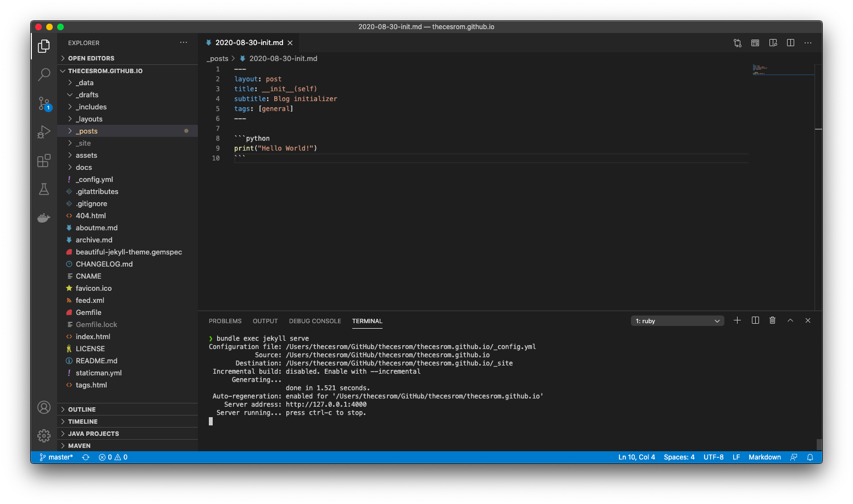Click the feedback icon in status bar
Viewport: 853px width, 504px height.
pyautogui.click(x=794, y=457)
